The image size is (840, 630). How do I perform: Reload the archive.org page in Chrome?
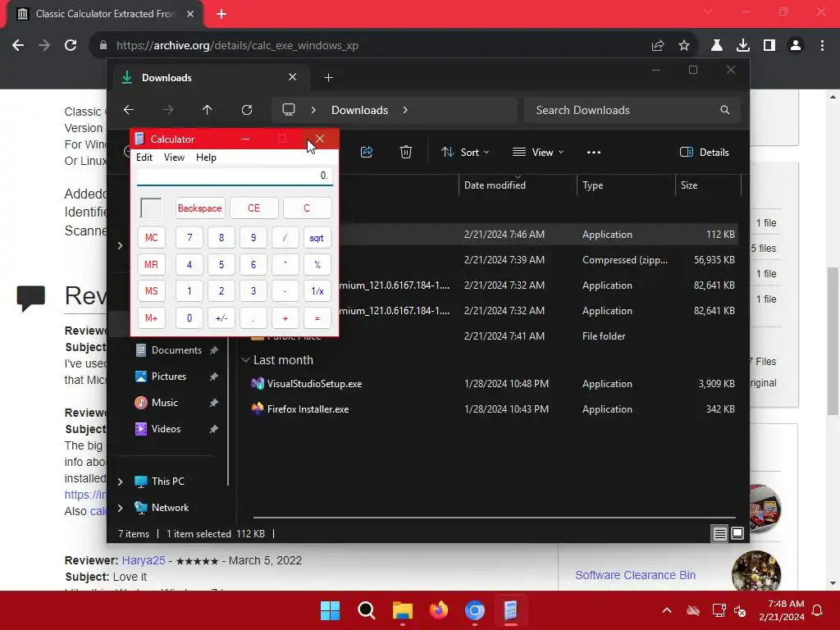tap(71, 46)
